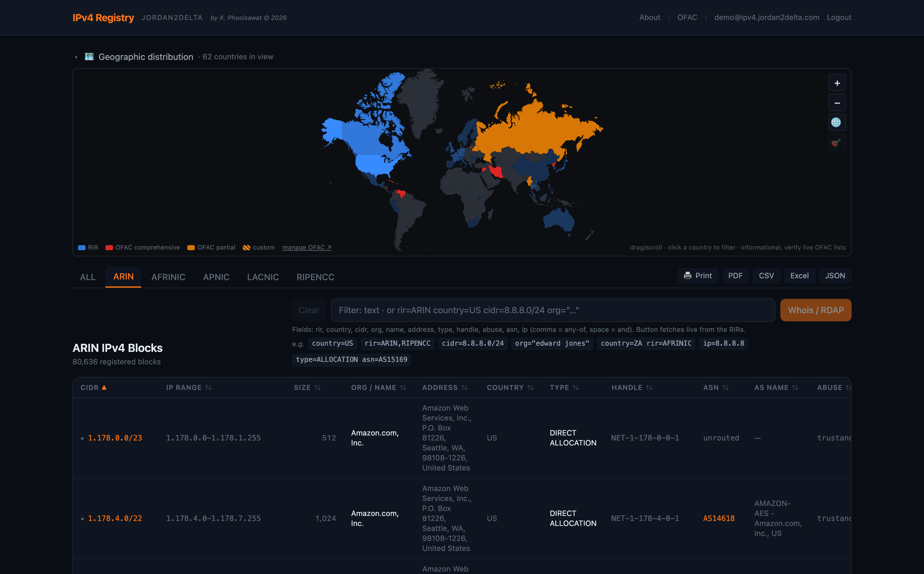Viewport: 924px width, 574px height.
Task: Zoom in on the map
Action: point(837,83)
